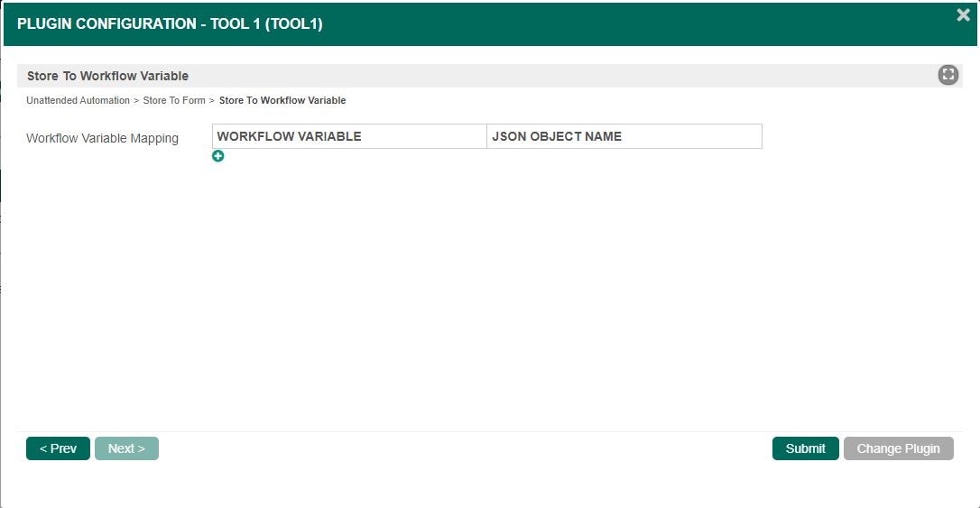Screen dimensions: 980x508
Task: Click the separator arrow after Store To Form
Action: coord(212,100)
